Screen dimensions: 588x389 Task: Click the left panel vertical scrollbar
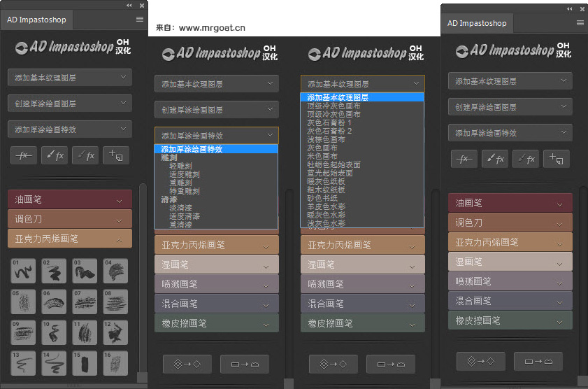point(143,278)
